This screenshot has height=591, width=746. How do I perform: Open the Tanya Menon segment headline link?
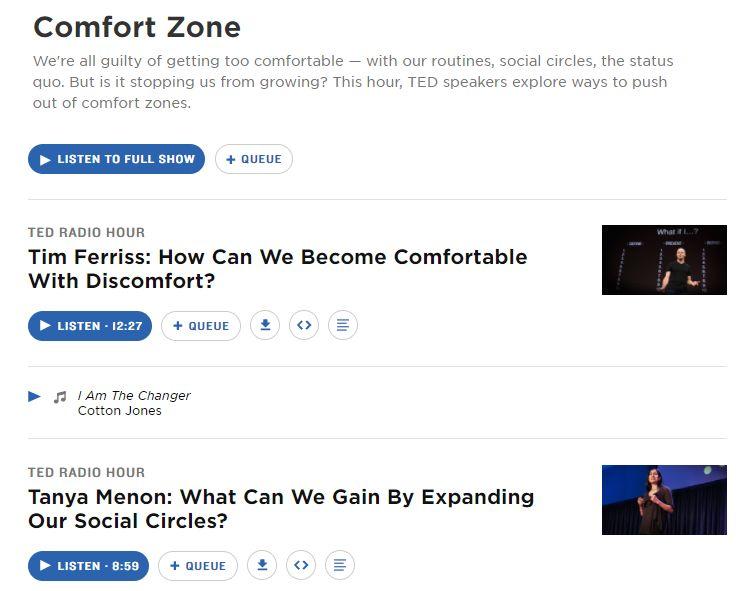[281, 509]
